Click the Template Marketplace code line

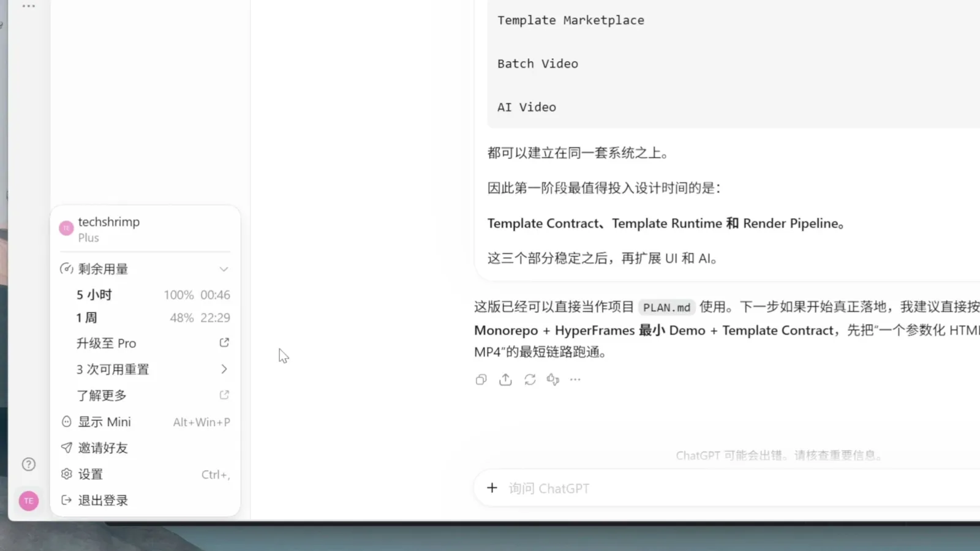pos(571,20)
